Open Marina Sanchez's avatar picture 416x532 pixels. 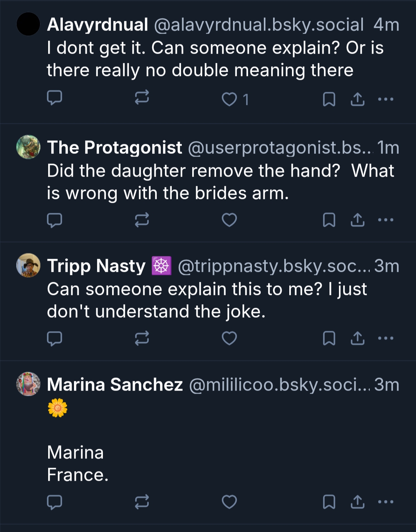pos(28,384)
